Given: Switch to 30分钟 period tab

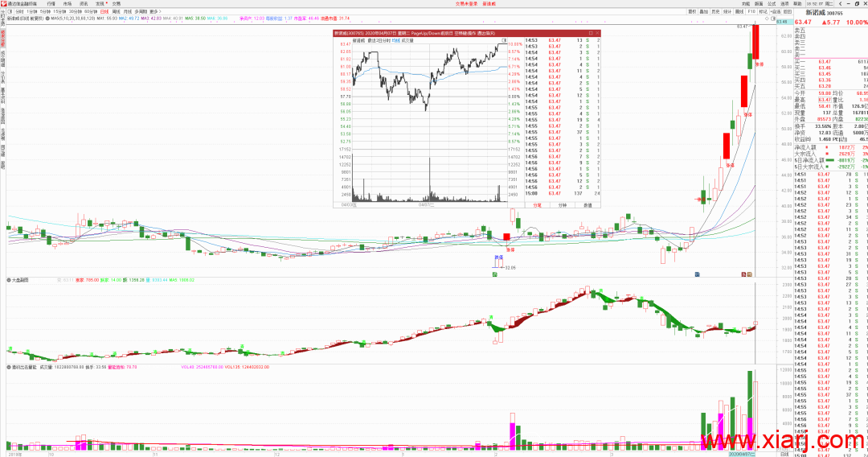Looking at the screenshot, I should coord(76,11).
